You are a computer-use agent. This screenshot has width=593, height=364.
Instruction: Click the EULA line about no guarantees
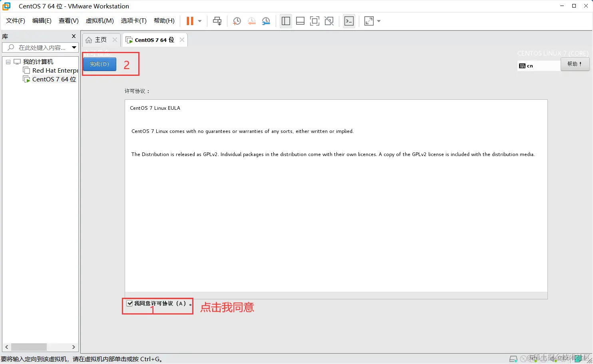point(243,131)
